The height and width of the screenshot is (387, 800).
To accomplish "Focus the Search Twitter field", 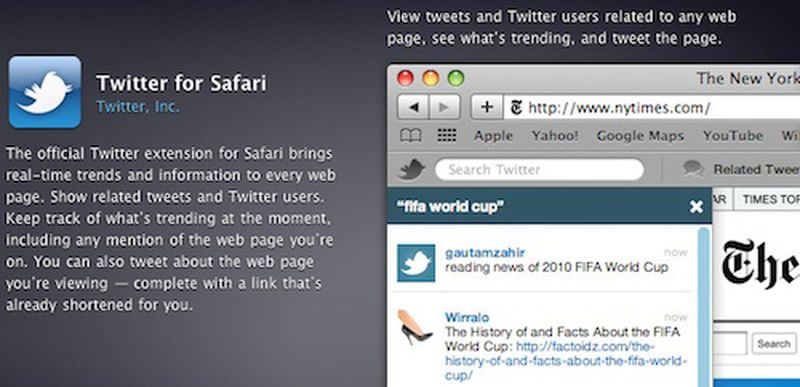I will tap(539, 169).
